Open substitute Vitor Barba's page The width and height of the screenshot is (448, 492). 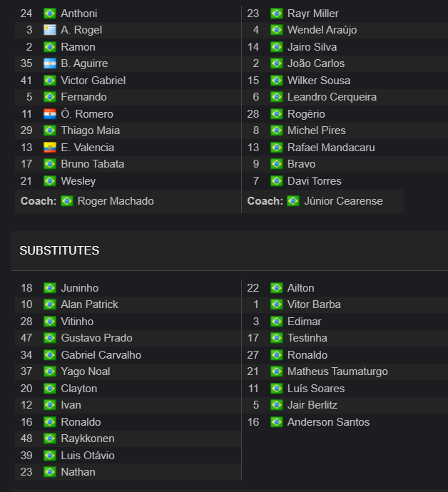(x=314, y=304)
